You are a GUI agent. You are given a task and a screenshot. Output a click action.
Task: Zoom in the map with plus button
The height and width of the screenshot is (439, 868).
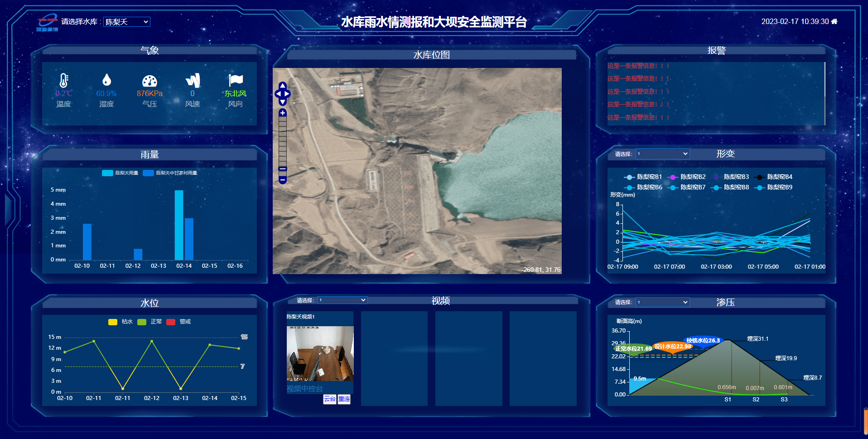(x=283, y=113)
